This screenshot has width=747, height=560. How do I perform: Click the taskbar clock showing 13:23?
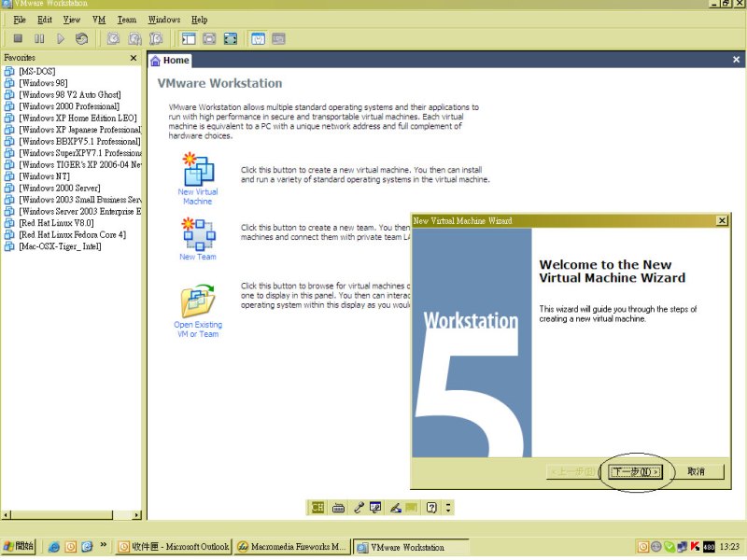[x=729, y=547]
